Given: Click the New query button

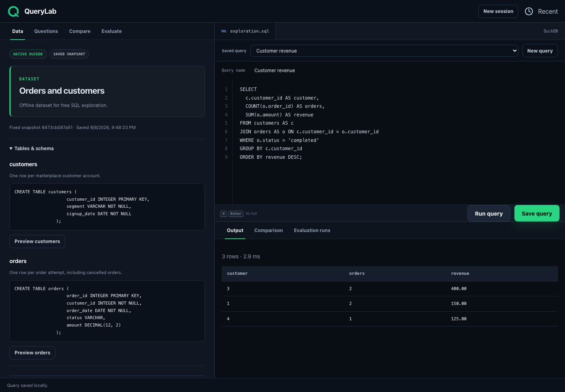Looking at the screenshot, I should pyautogui.click(x=540, y=51).
